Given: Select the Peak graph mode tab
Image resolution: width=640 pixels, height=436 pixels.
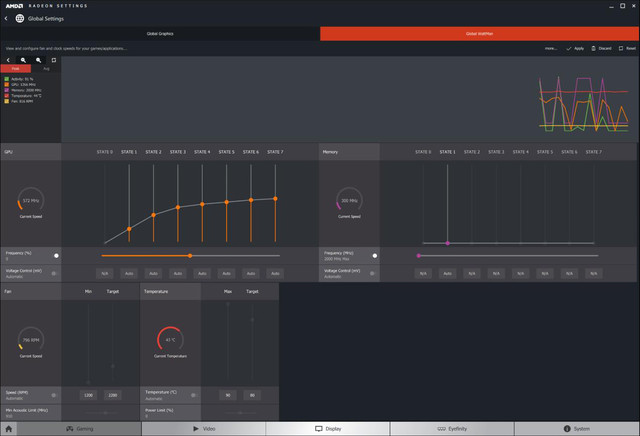Looking at the screenshot, I should point(16,69).
